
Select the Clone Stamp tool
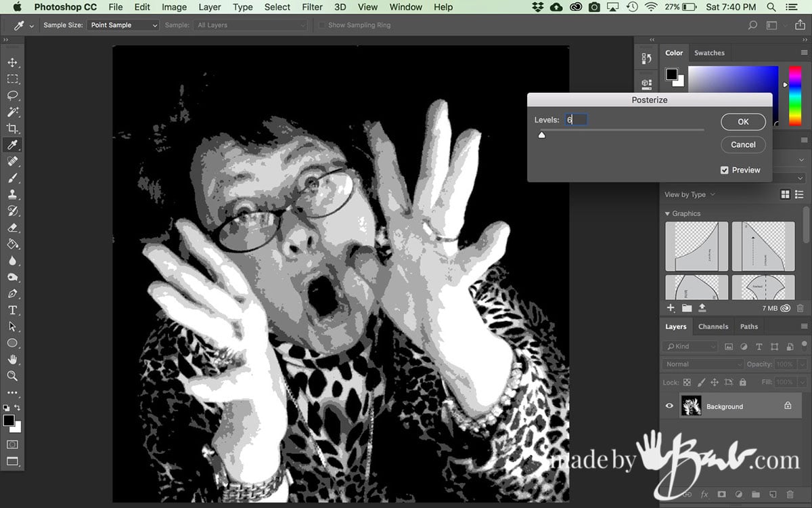pos(12,194)
